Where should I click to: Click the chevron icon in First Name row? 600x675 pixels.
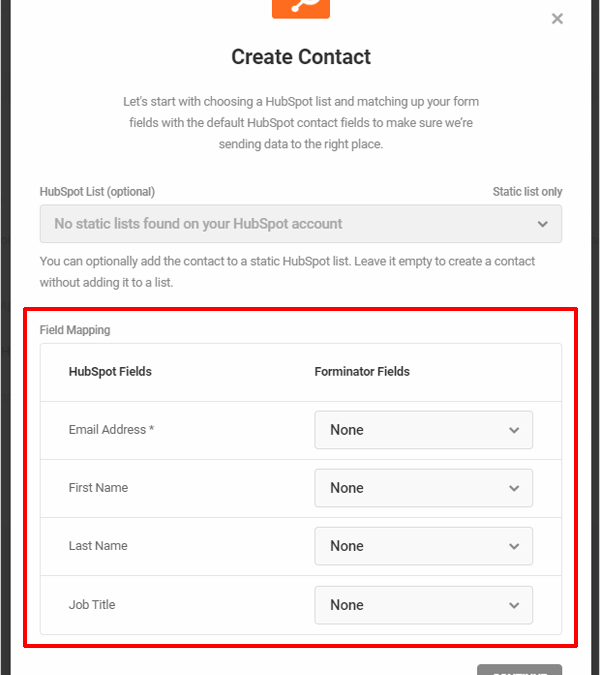pyautogui.click(x=514, y=488)
